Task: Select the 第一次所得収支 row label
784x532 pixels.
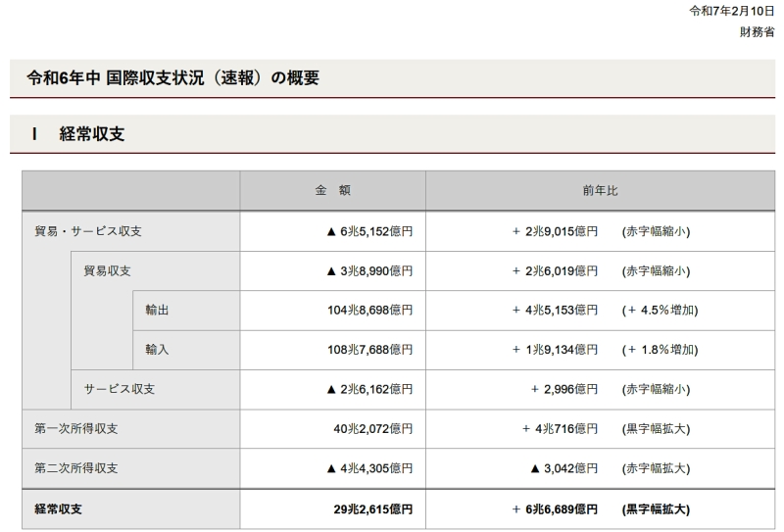Action: [x=76, y=428]
